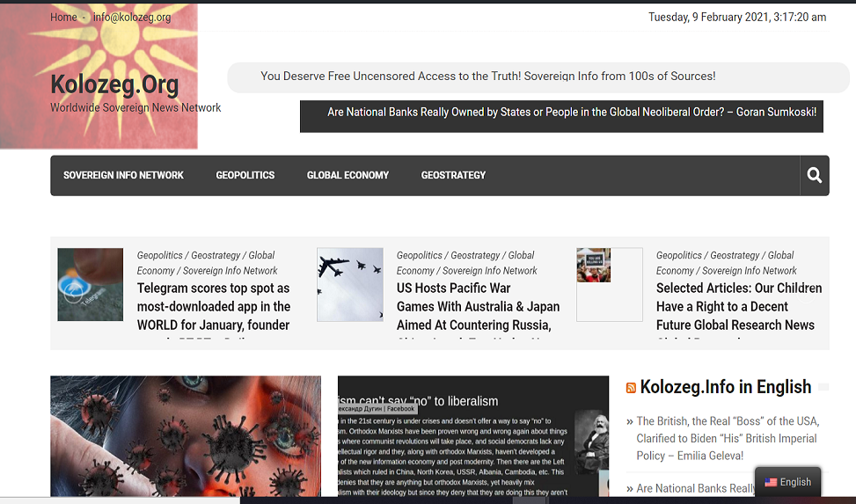This screenshot has height=504, width=856.
Task: Open the Sovereign Info Network menu
Action: pyautogui.click(x=123, y=176)
